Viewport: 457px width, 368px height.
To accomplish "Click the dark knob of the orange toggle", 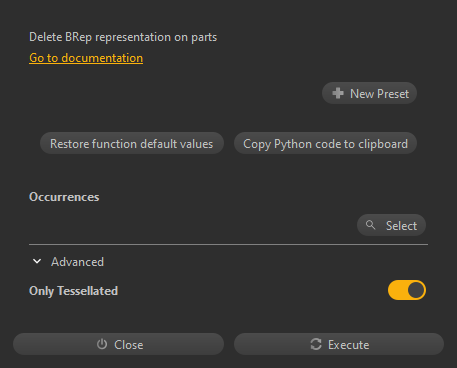I will point(416,290).
